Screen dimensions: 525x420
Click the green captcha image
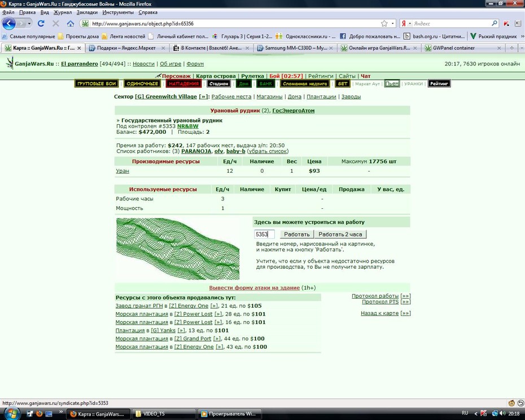[x=178, y=249]
